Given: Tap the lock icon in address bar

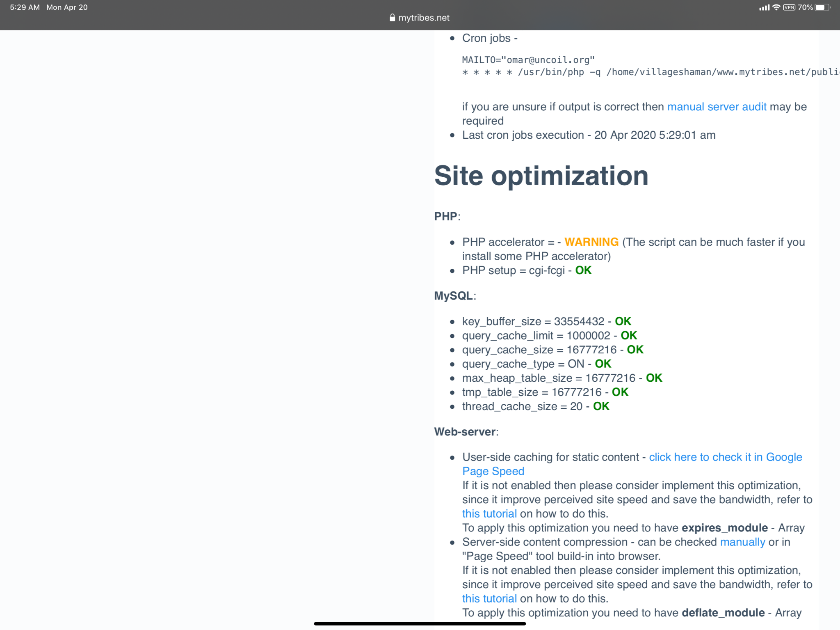Looking at the screenshot, I should coord(392,18).
